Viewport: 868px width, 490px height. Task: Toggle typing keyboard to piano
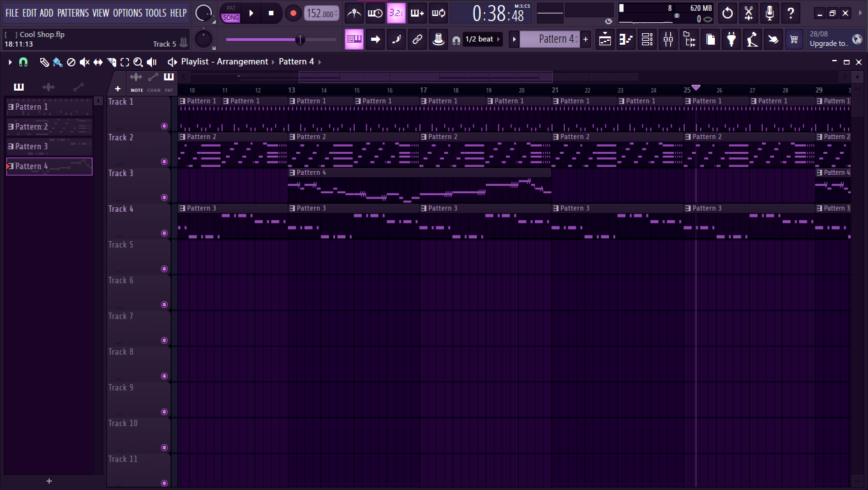coord(354,40)
